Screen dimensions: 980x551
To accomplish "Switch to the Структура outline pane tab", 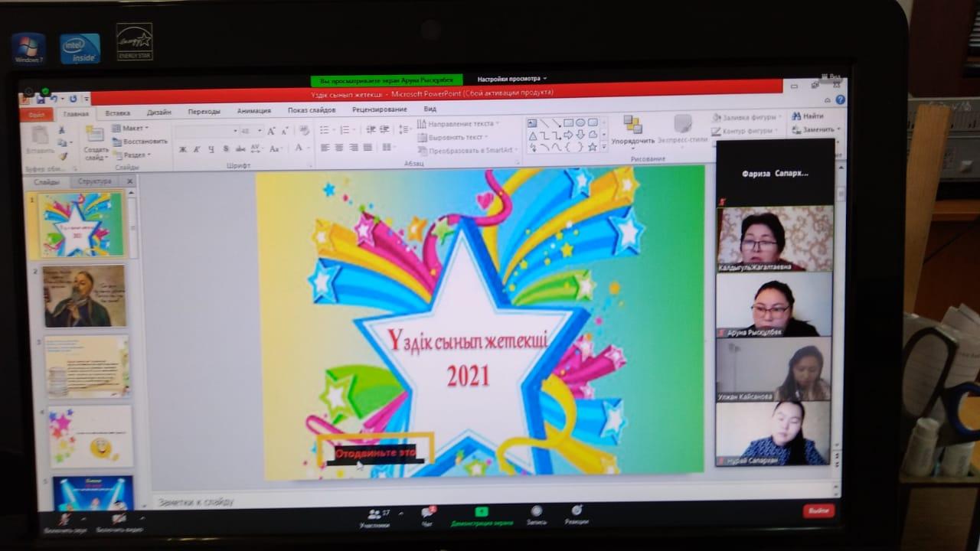I will [94, 181].
